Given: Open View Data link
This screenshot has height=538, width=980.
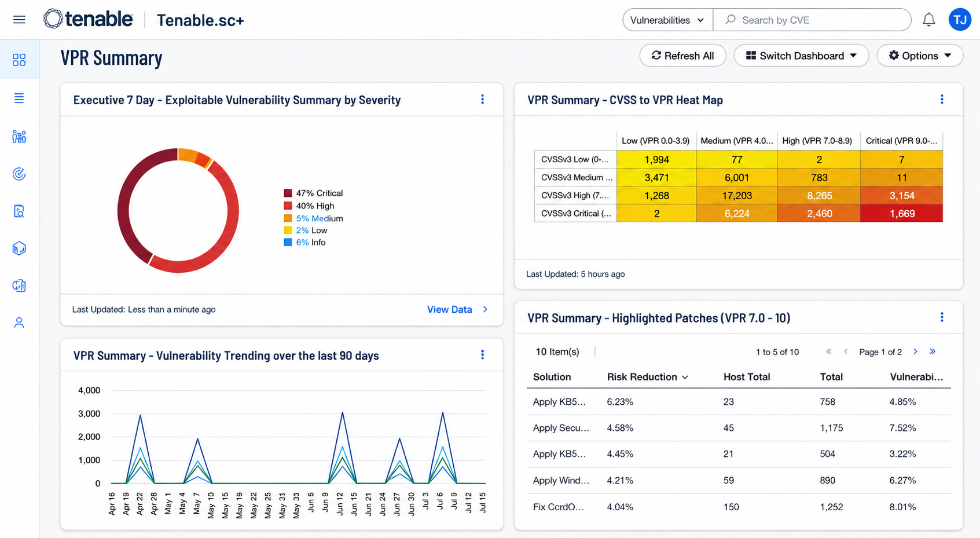Looking at the screenshot, I should pyautogui.click(x=457, y=310).
